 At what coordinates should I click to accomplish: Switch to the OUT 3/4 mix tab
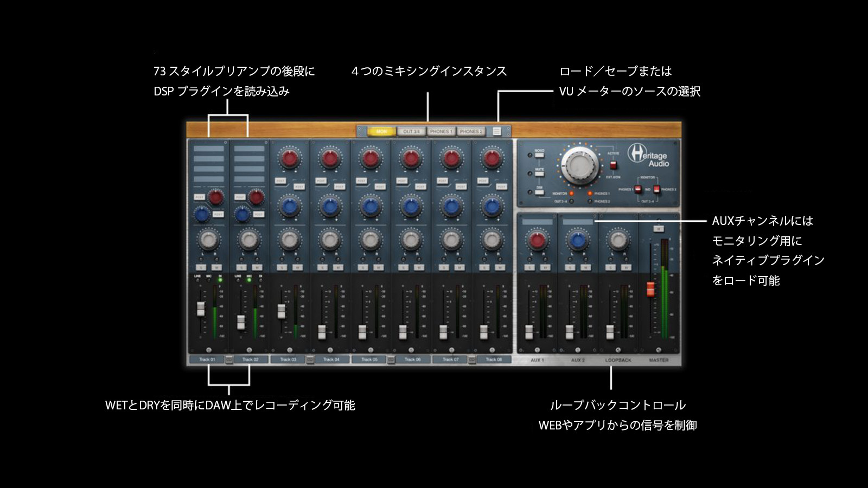click(411, 131)
